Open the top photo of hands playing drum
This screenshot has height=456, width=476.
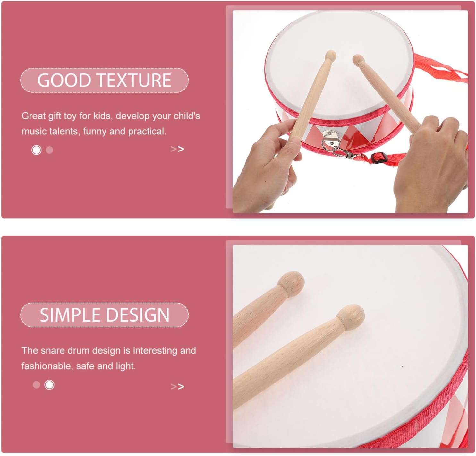(350, 111)
